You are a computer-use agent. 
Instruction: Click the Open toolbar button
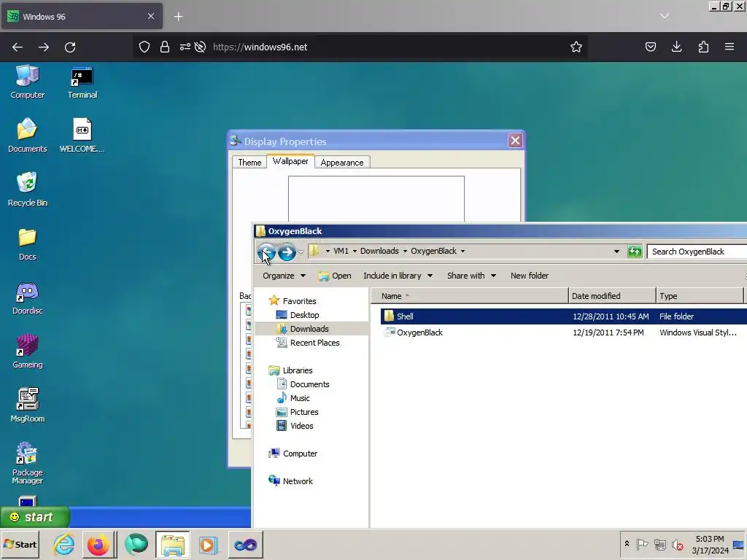[335, 276]
